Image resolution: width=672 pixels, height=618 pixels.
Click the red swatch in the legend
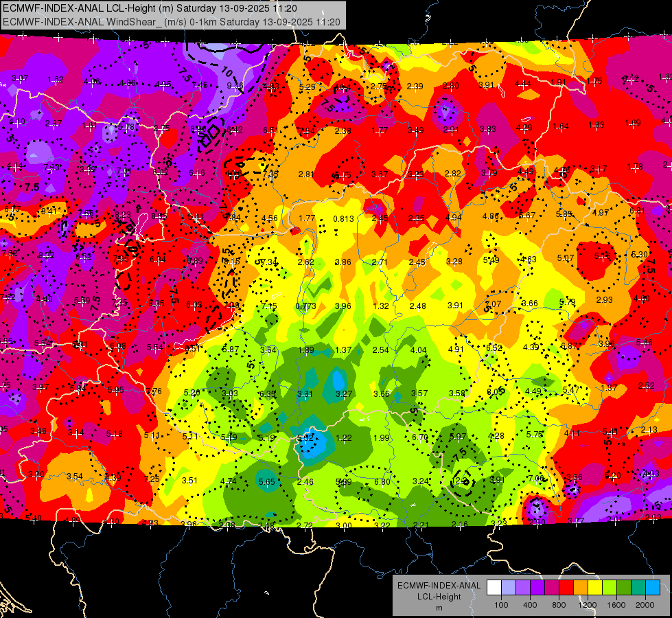pyautogui.click(x=566, y=588)
